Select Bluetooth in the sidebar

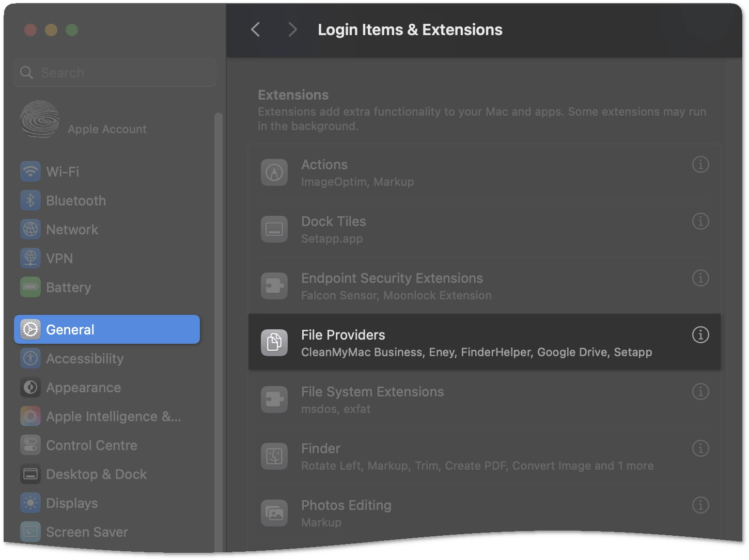coord(107,200)
